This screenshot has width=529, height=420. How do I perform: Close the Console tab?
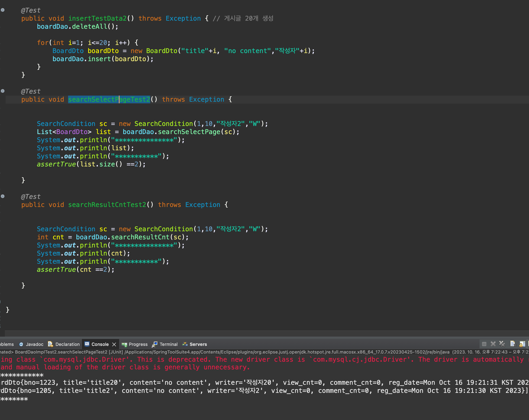[114, 344]
